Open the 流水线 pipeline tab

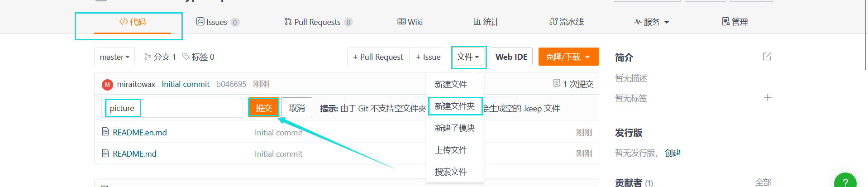[x=567, y=22]
